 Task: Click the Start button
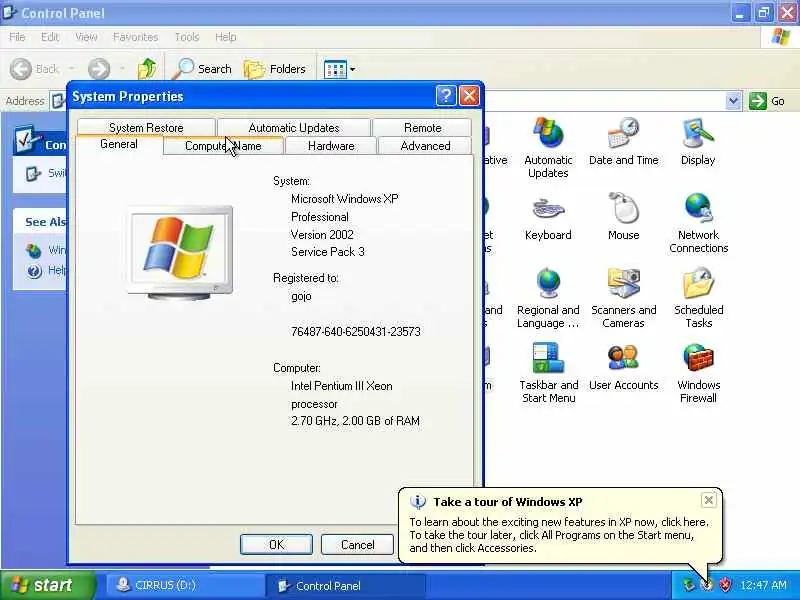tap(48, 585)
